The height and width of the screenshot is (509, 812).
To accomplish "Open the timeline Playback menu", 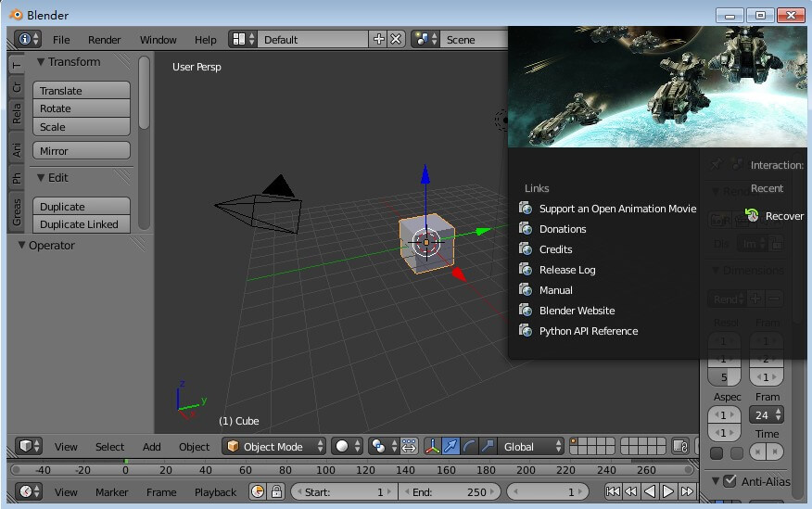I will tap(215, 492).
